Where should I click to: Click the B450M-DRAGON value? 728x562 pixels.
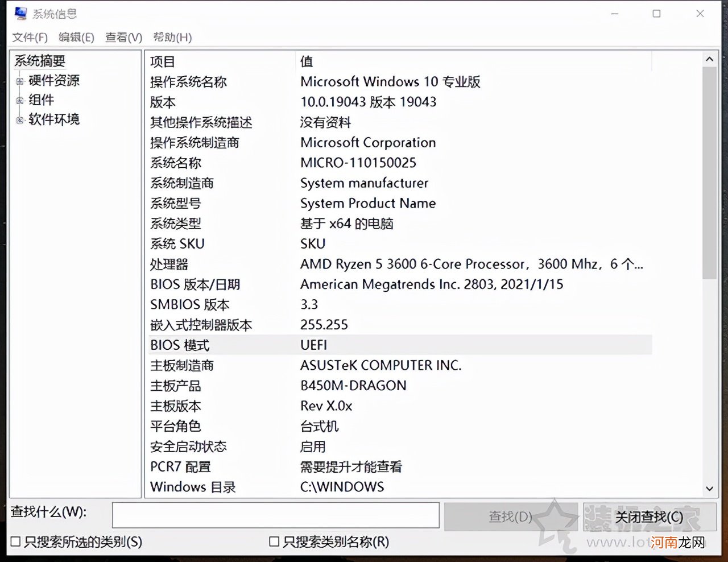(x=353, y=386)
